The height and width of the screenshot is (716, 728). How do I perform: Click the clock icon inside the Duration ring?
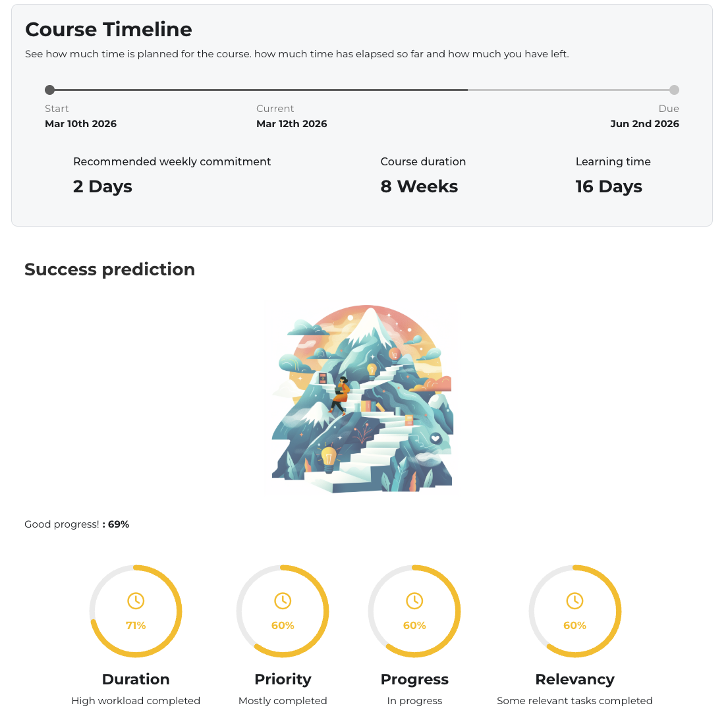coord(136,600)
